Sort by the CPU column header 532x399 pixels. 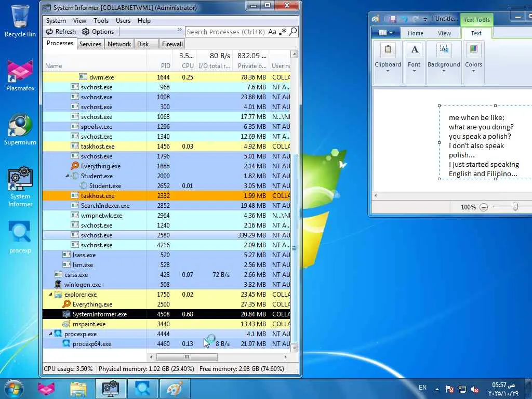(184, 66)
